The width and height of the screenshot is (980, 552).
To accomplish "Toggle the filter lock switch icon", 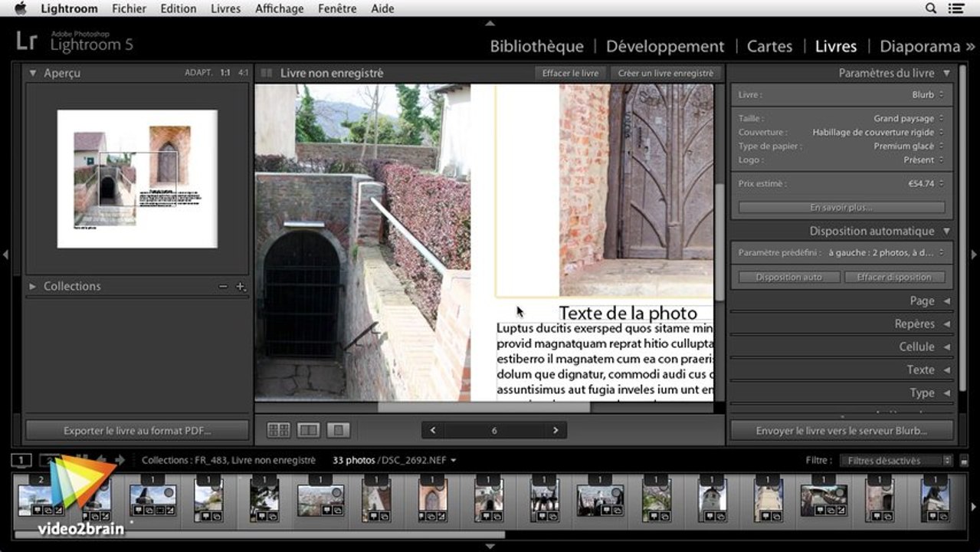I will pyautogui.click(x=964, y=461).
